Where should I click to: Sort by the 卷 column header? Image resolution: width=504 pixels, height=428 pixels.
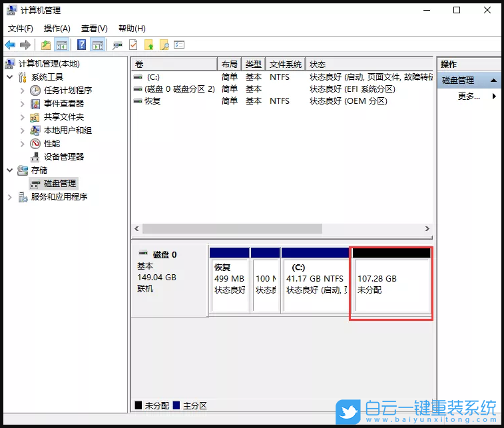pyautogui.click(x=174, y=65)
